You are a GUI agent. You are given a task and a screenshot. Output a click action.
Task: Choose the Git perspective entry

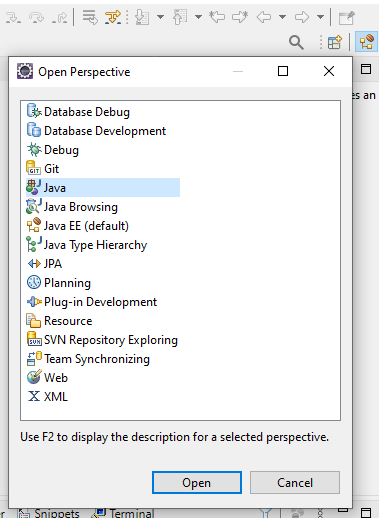pyautogui.click(x=43, y=169)
